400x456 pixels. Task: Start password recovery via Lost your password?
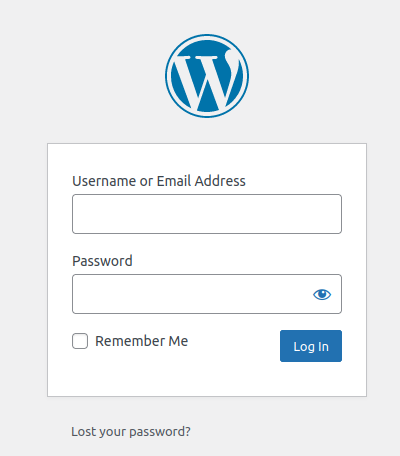click(x=131, y=432)
